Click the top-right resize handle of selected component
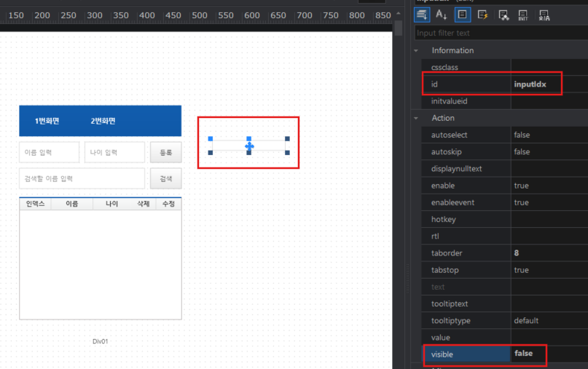The width and height of the screenshot is (588, 369). [287, 138]
